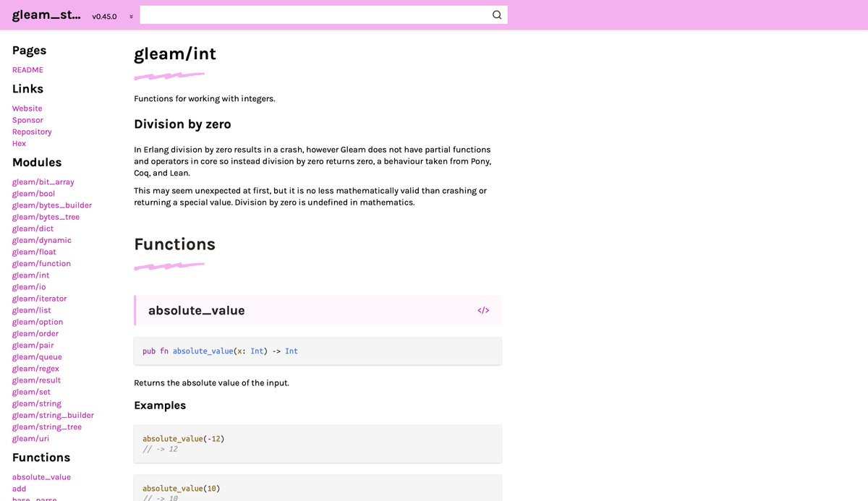Go to the gleam/queue module

37,357
